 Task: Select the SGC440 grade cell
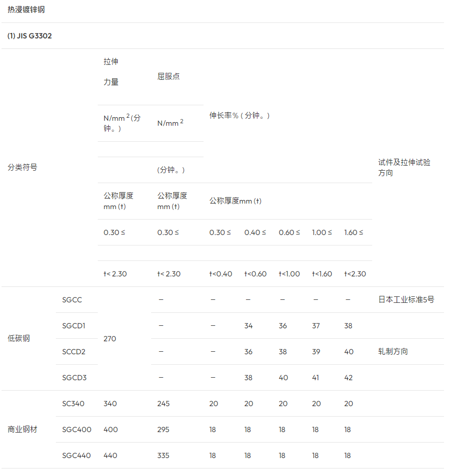click(76, 456)
